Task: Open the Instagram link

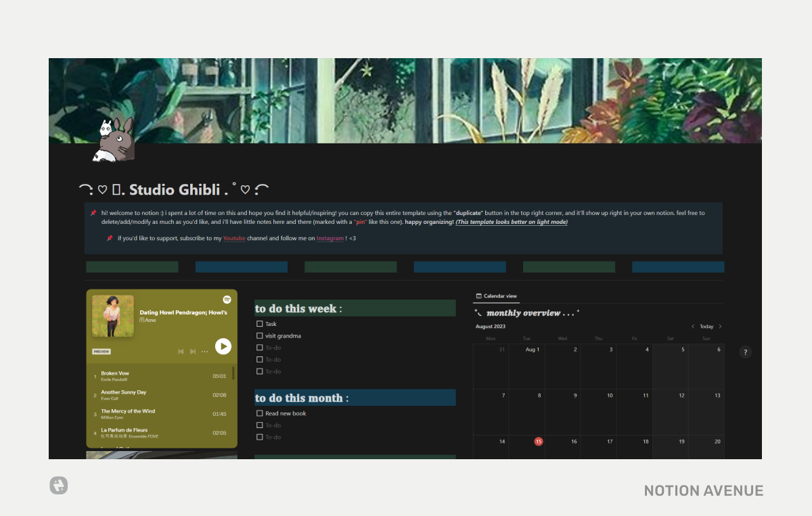Action: (x=330, y=239)
